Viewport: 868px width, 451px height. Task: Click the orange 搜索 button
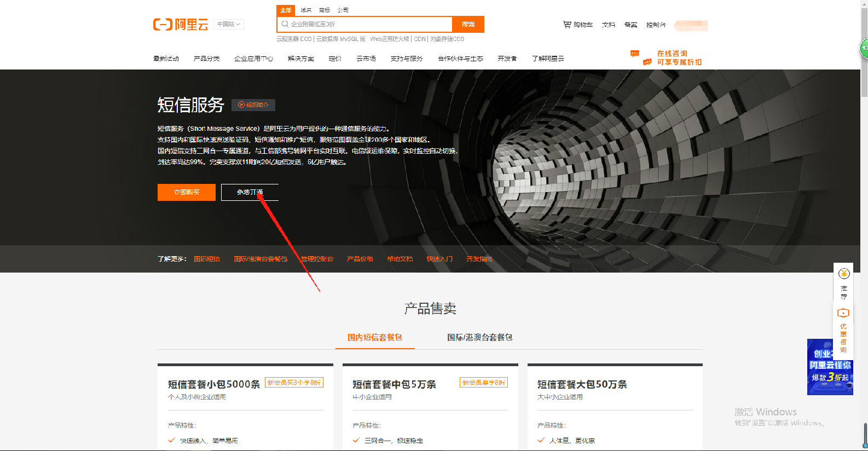pyautogui.click(x=468, y=24)
